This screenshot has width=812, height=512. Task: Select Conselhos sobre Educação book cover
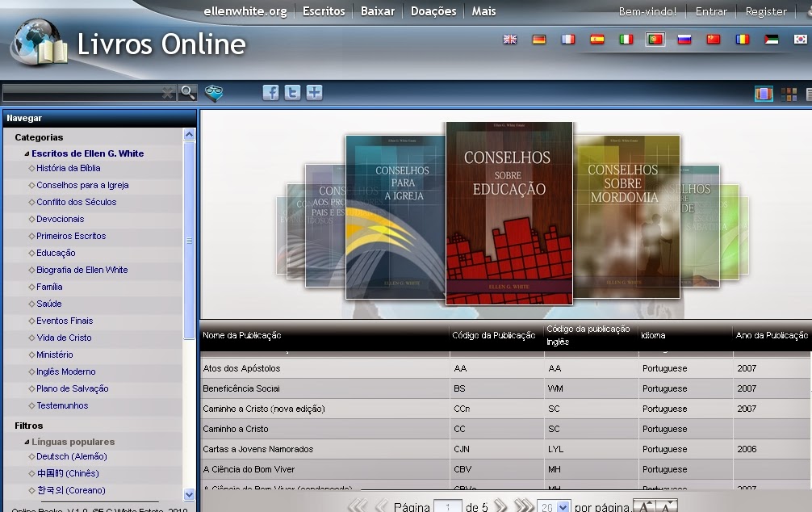pyautogui.click(x=509, y=213)
